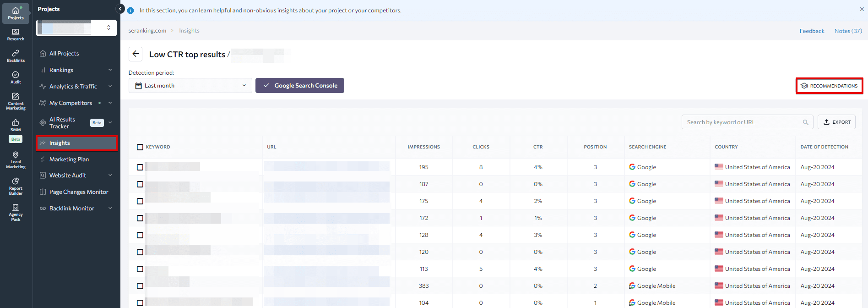Export the table data
868x308 pixels.
click(x=836, y=122)
